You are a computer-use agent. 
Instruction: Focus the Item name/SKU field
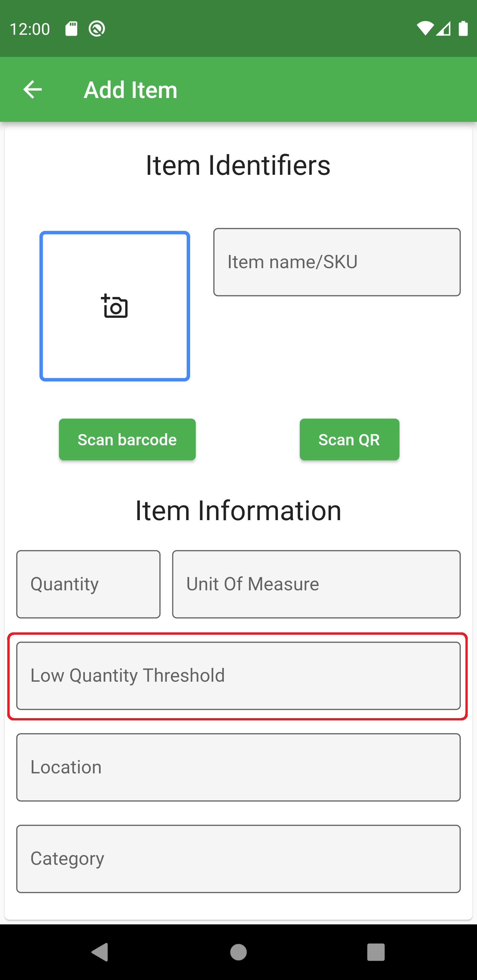click(x=337, y=262)
